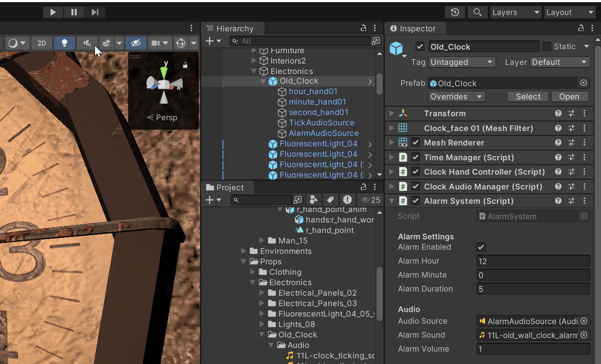The image size is (601, 364).
Task: Open the Mesh Renderer component three-dot menu
Action: 584,143
